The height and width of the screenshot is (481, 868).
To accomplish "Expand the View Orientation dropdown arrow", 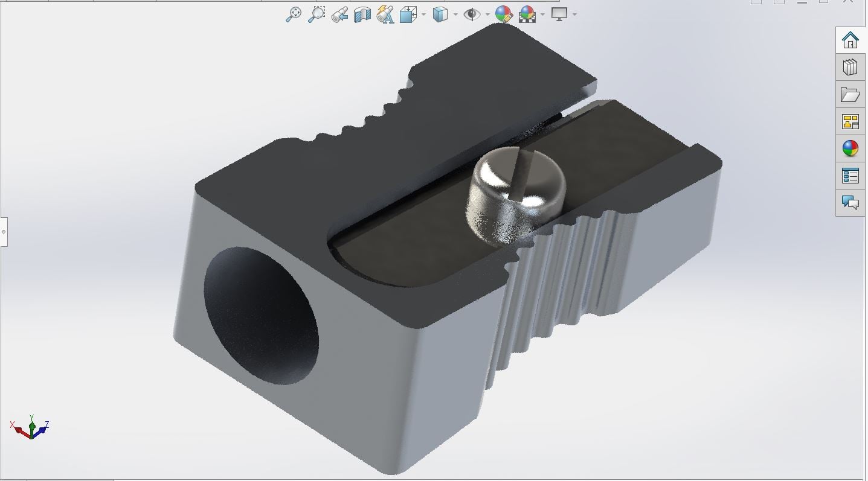I will click(423, 14).
